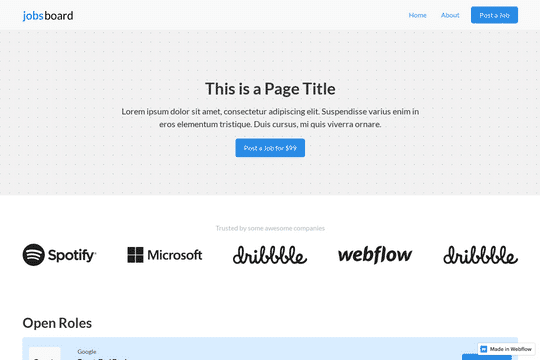
Task: Go to the Home page link
Action: click(x=417, y=15)
